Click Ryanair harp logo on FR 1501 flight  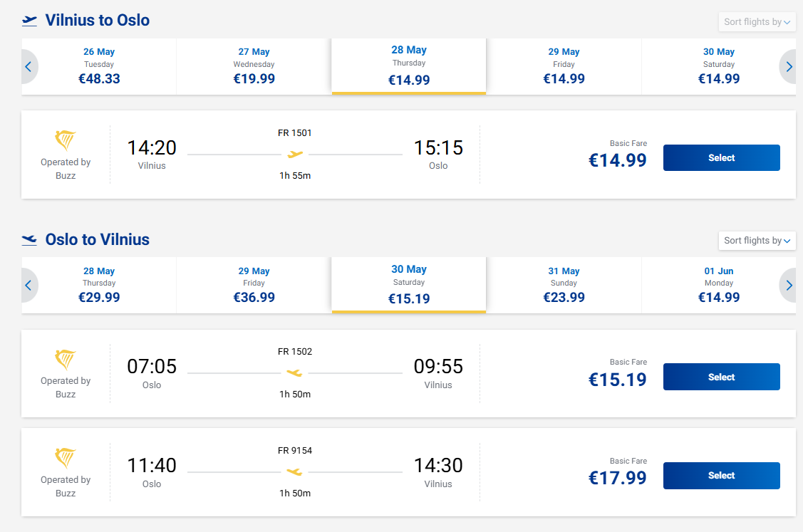click(x=66, y=140)
